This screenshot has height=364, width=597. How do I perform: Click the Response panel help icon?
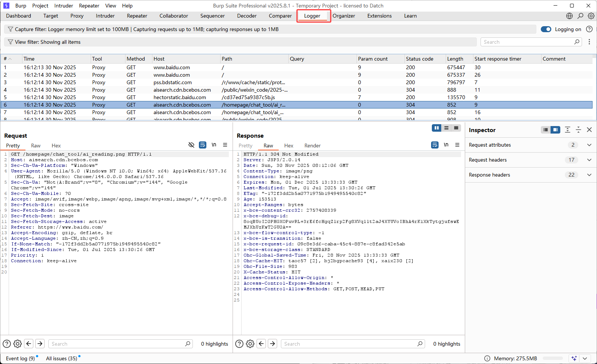(239, 344)
